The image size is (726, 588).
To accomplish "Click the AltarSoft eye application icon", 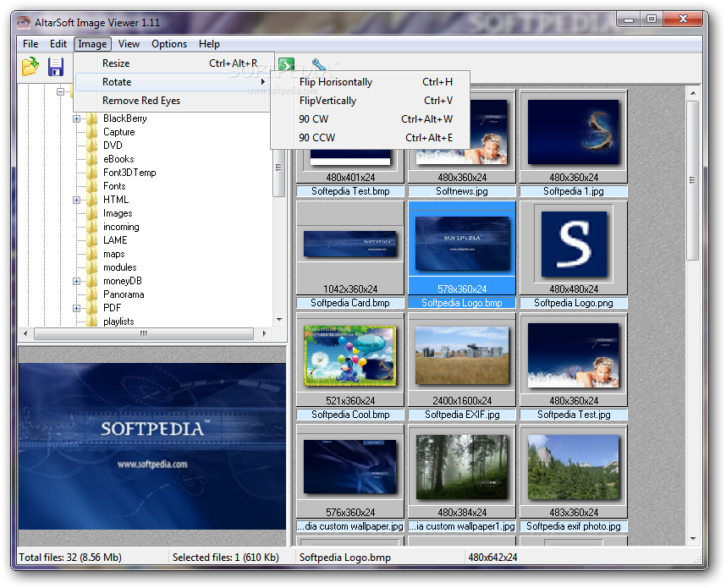I will tap(24, 22).
